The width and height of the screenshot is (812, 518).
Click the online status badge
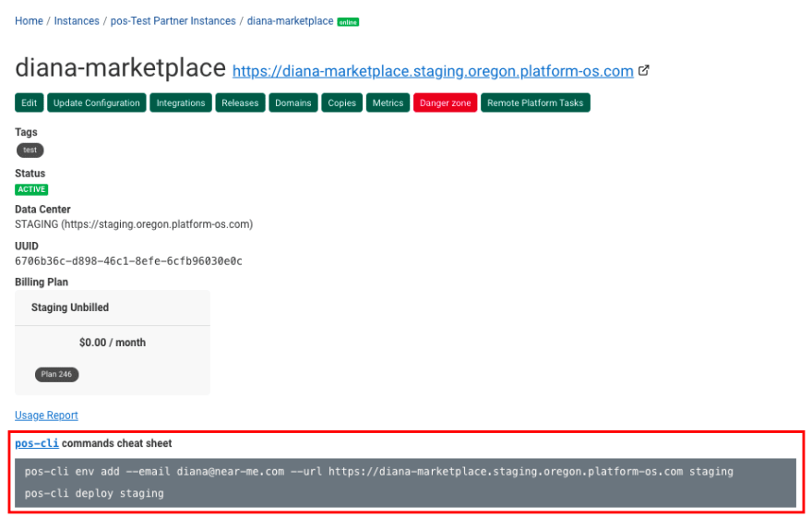(x=348, y=22)
